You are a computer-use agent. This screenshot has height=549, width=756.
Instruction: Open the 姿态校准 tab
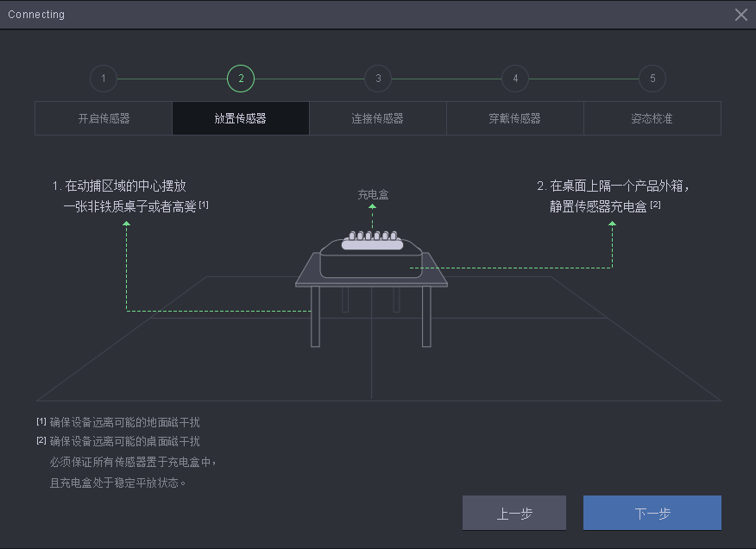click(652, 118)
